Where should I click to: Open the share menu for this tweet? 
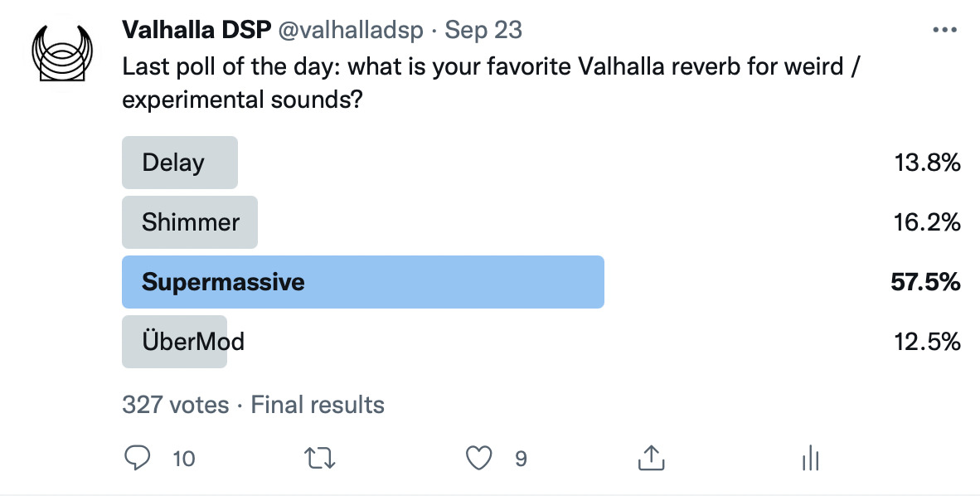pos(652,457)
